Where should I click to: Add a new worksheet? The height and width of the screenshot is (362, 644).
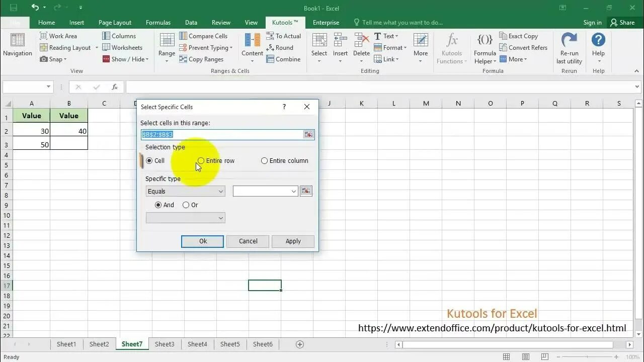click(x=300, y=344)
